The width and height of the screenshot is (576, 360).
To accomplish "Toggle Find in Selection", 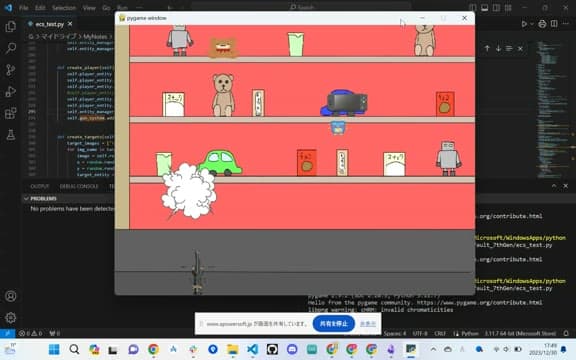I will (509, 48).
